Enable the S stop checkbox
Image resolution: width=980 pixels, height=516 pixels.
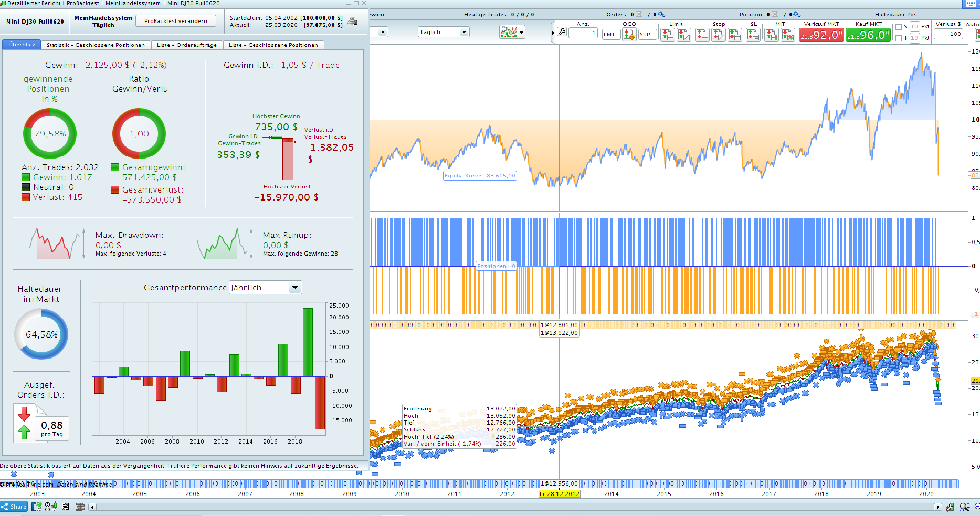pyautogui.click(x=899, y=27)
